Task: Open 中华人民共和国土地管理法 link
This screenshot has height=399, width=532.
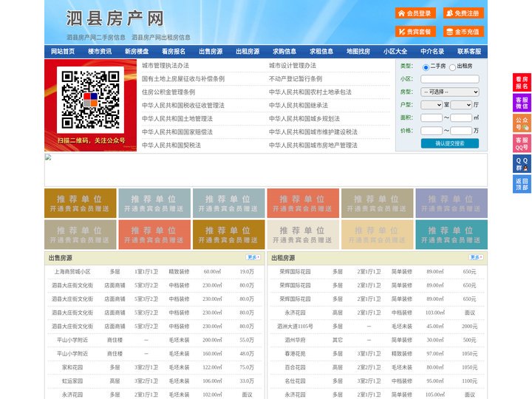Action: tap(177, 118)
